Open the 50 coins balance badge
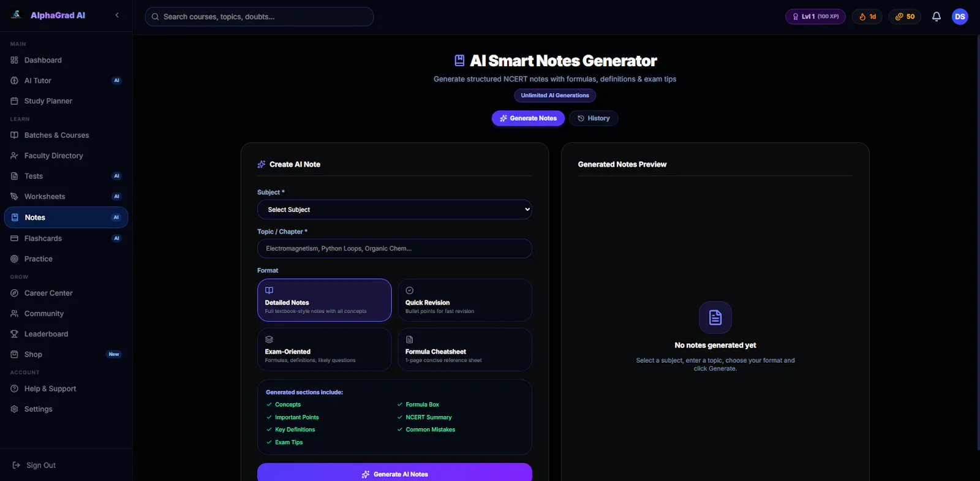Image resolution: width=980 pixels, height=481 pixels. click(905, 17)
